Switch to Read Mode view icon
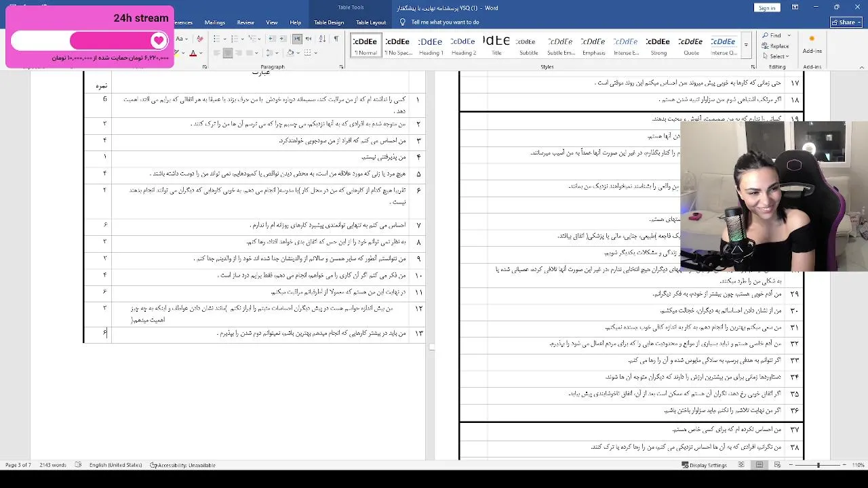 (x=741, y=465)
